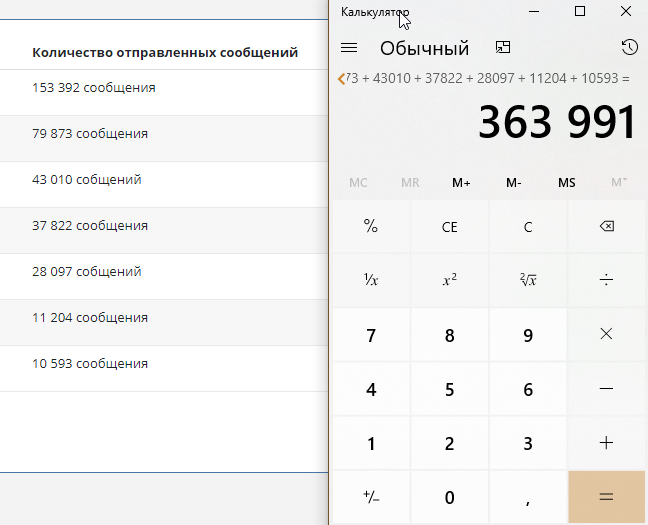The image size is (648, 525).
Task: Close the Калькулятор window
Action: 626,11
